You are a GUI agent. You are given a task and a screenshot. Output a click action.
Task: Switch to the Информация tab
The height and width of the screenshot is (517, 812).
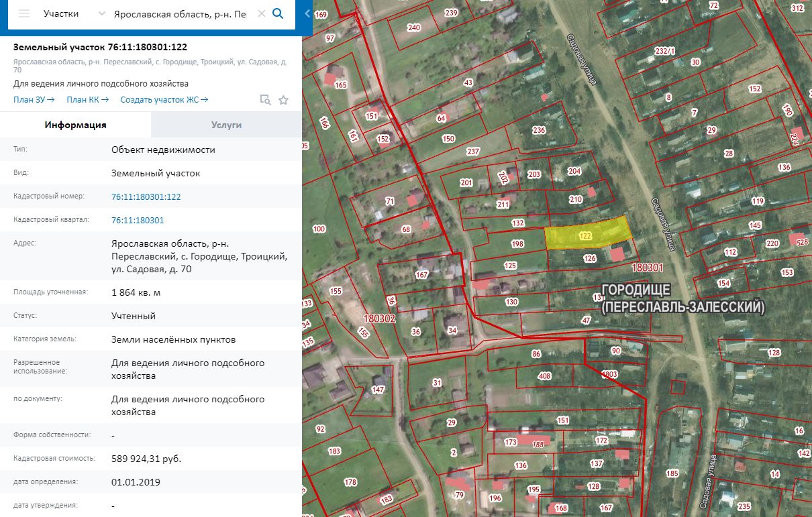[x=75, y=125]
